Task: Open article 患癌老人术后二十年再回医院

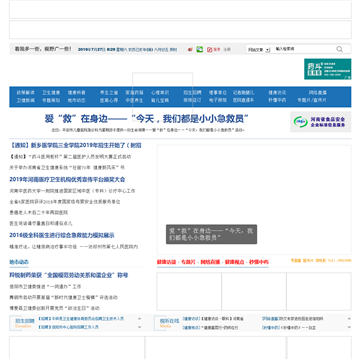Action: click(x=39, y=212)
